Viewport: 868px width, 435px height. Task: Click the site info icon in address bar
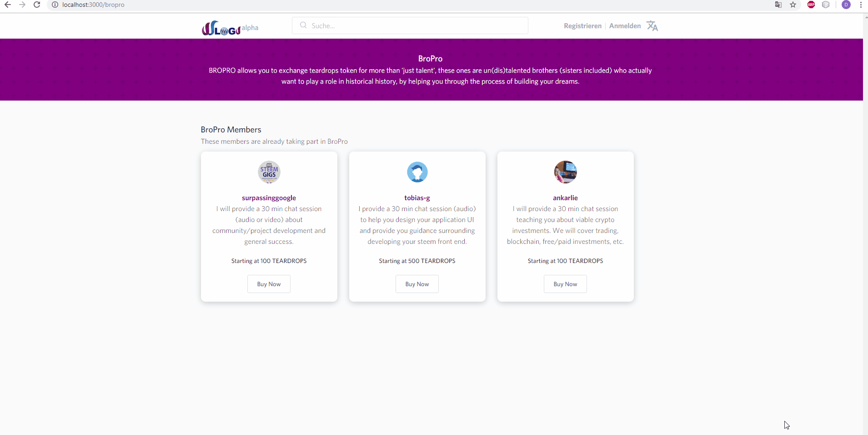click(55, 5)
